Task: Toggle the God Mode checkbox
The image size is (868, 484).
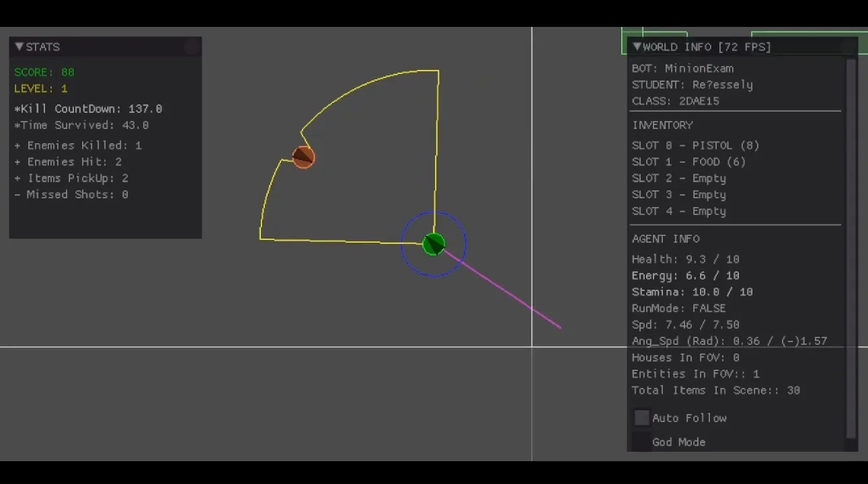Action: pyautogui.click(x=642, y=442)
